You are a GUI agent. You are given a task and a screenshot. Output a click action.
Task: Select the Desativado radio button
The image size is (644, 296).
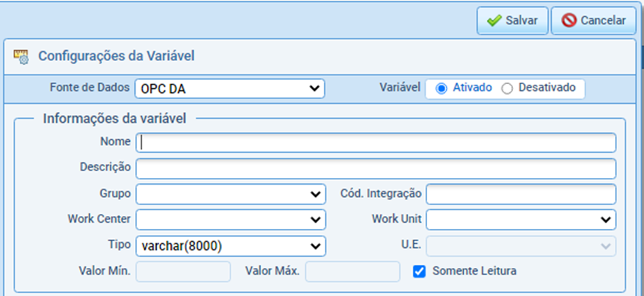point(507,89)
